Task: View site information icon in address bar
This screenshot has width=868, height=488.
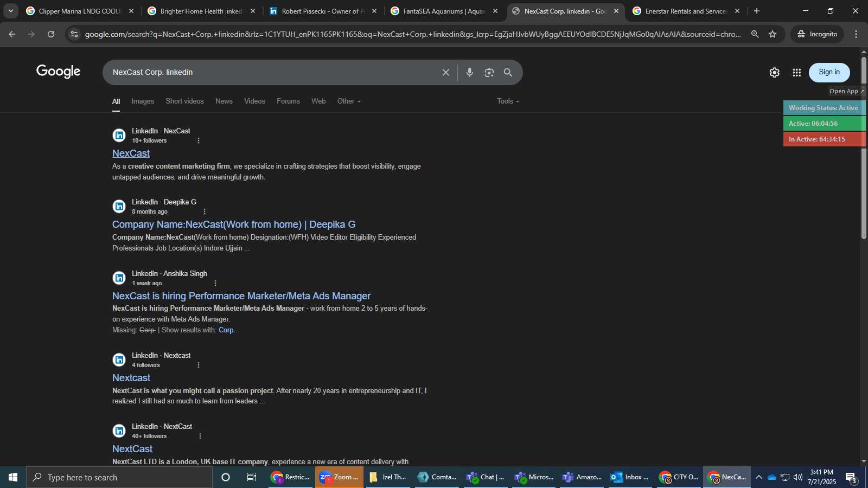Action: (x=74, y=34)
